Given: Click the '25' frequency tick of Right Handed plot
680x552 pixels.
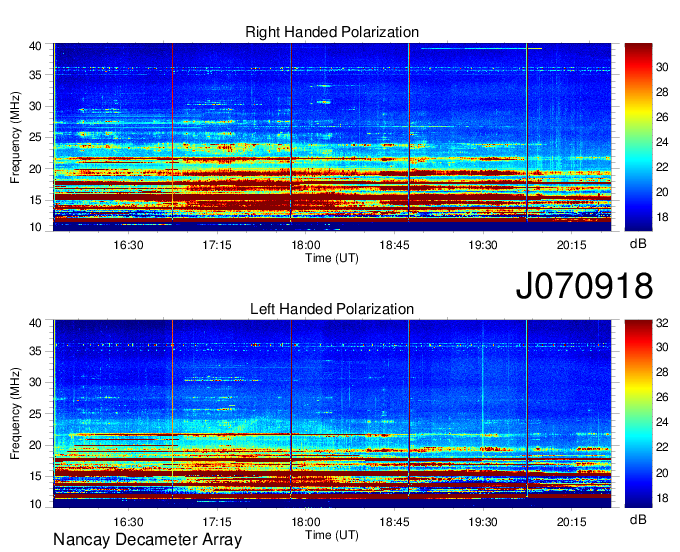Looking at the screenshot, I should click(x=35, y=137).
